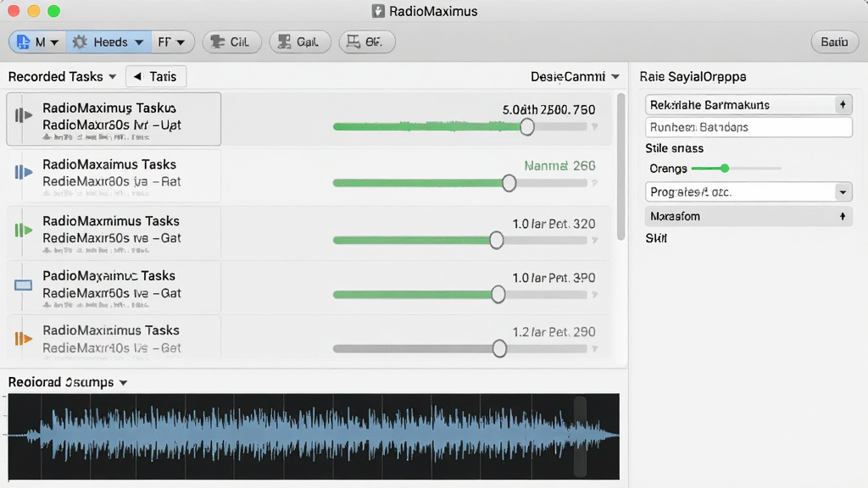Screen dimensions: 868x488
Task: Click the gear icon beside Heeds
Action: point(80,42)
